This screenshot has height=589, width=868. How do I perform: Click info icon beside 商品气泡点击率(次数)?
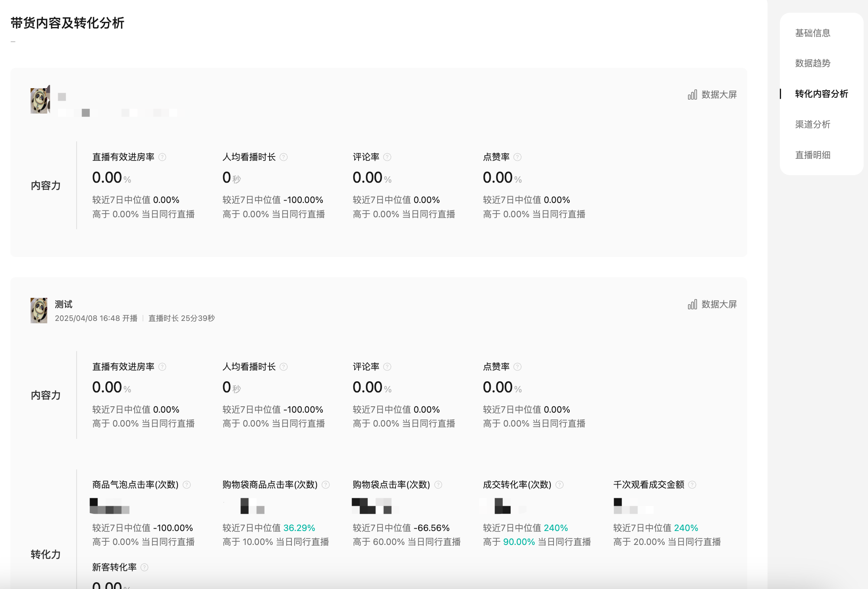(x=187, y=485)
